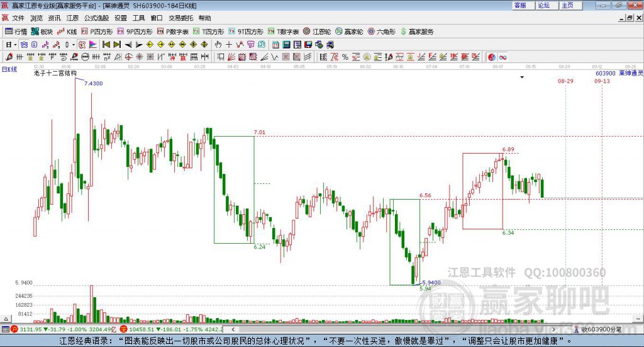Viewport: 644px width, 347px height.
Task: Open the 文件 menu
Action: click(x=18, y=18)
